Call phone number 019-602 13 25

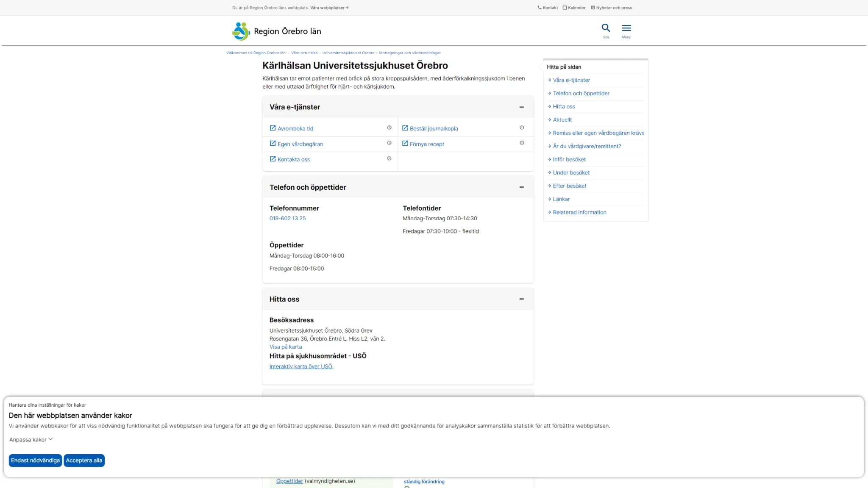287,219
